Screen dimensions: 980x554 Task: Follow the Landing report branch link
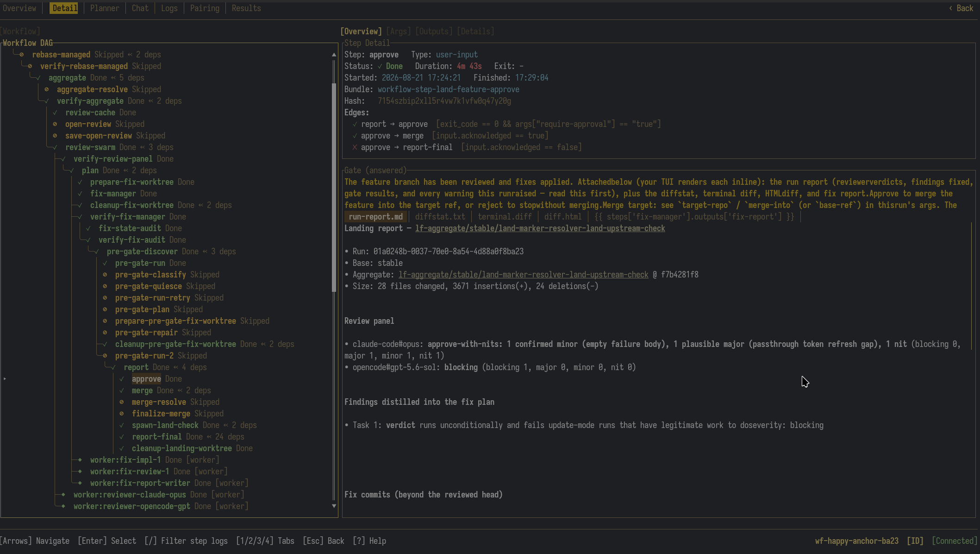[x=540, y=228]
